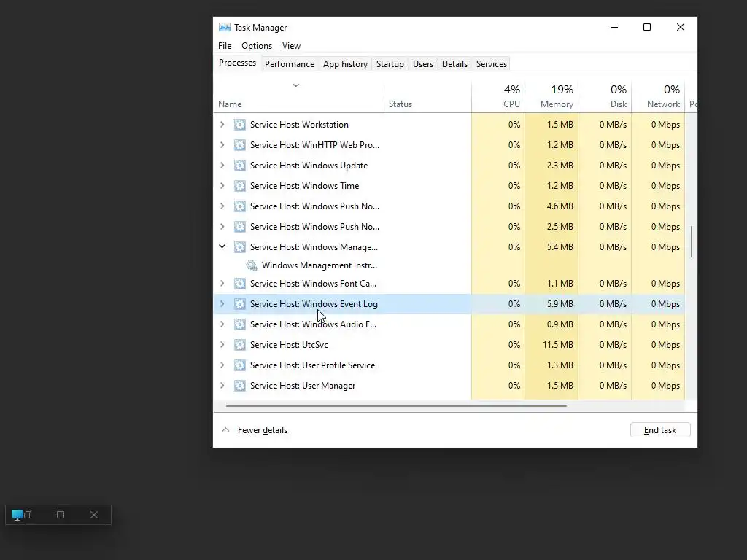Open the View menu
The width and height of the screenshot is (747, 560).
point(291,46)
